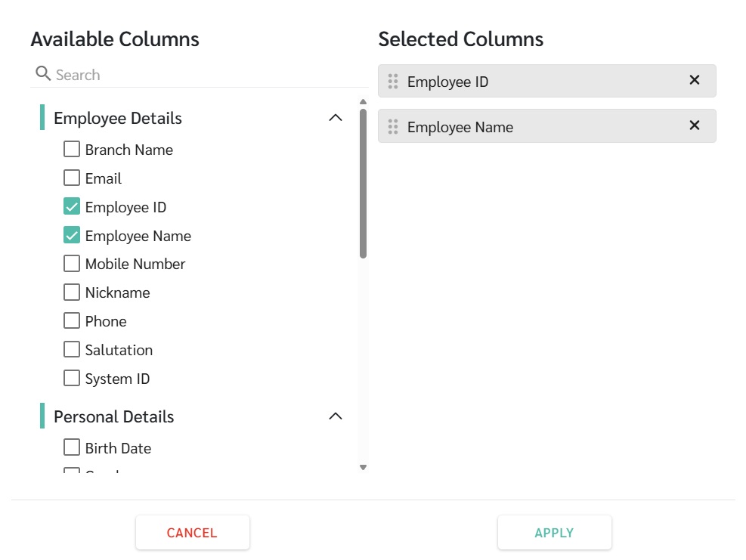Deselect the Employee Name checkbox

click(x=72, y=236)
